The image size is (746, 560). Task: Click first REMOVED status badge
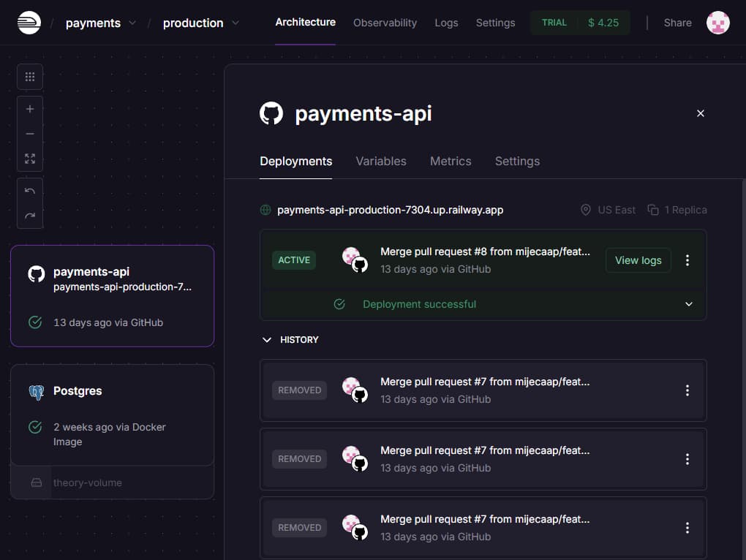coord(299,390)
